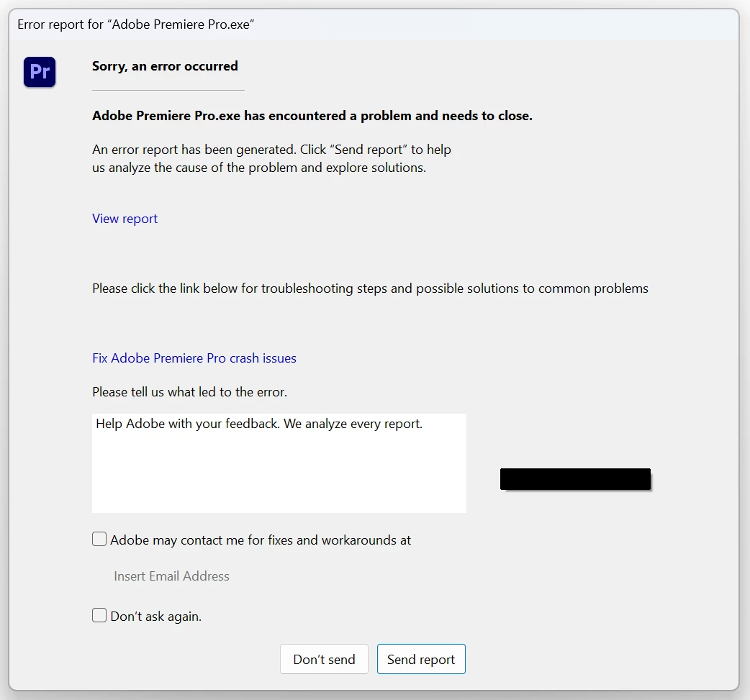Open Fix Adobe Premiere Pro crash issues link

pyautogui.click(x=194, y=358)
